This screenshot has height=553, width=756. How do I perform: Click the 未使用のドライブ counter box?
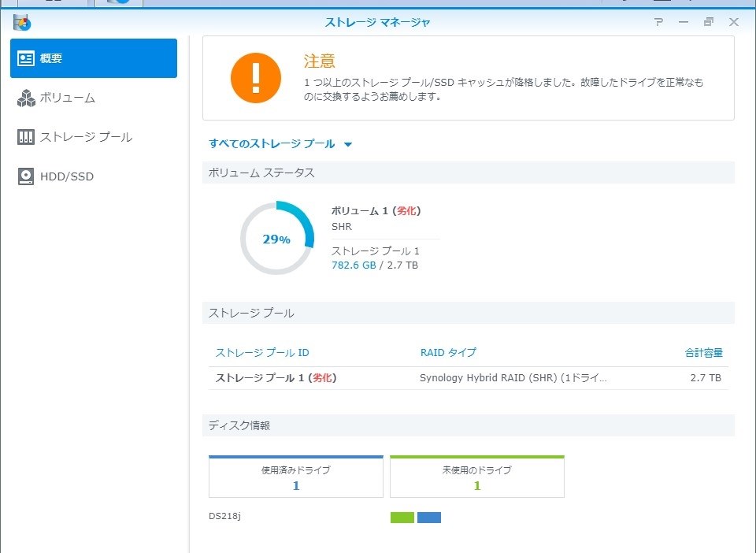click(476, 477)
